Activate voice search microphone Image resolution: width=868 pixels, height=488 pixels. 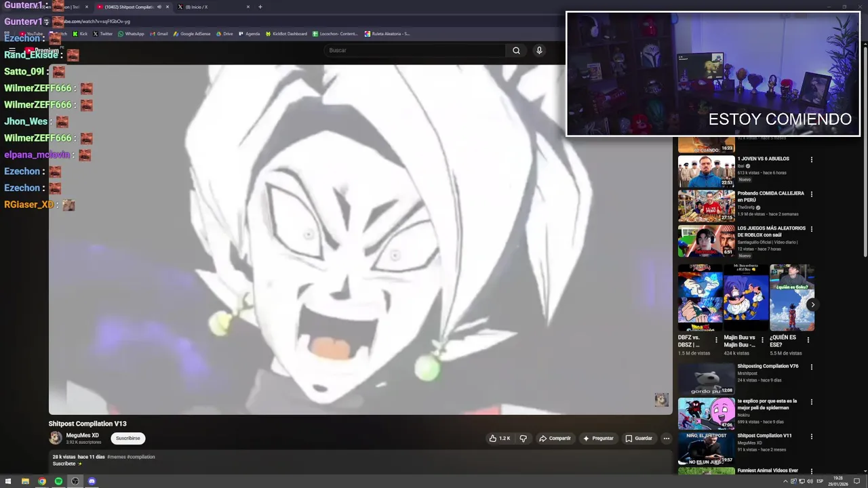click(x=539, y=50)
